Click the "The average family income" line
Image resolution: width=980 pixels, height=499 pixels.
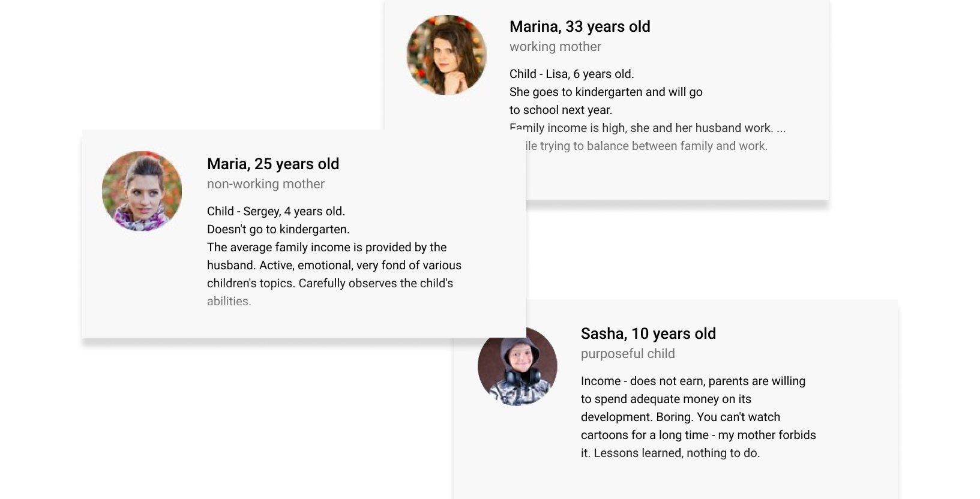tap(326, 248)
